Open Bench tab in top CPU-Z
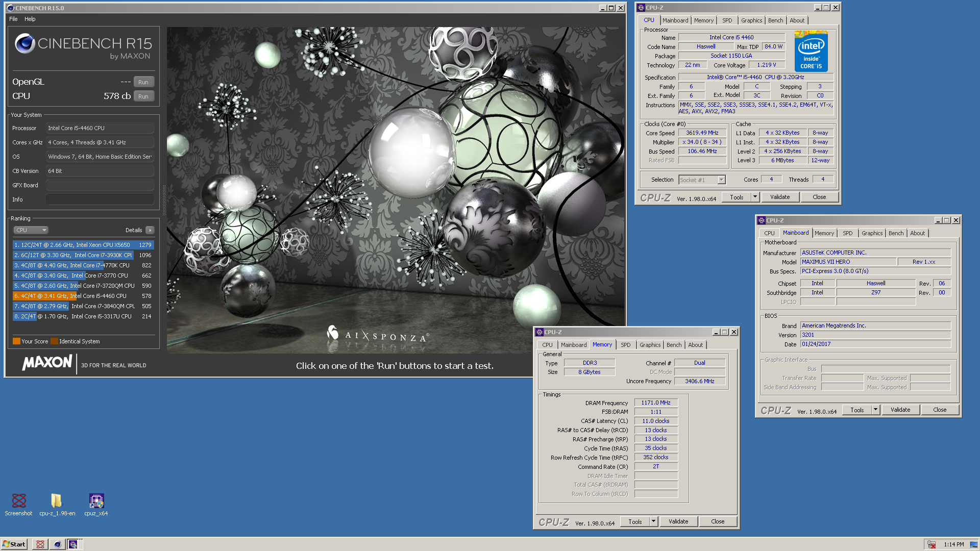Screen dimensions: 980x551 [775, 20]
